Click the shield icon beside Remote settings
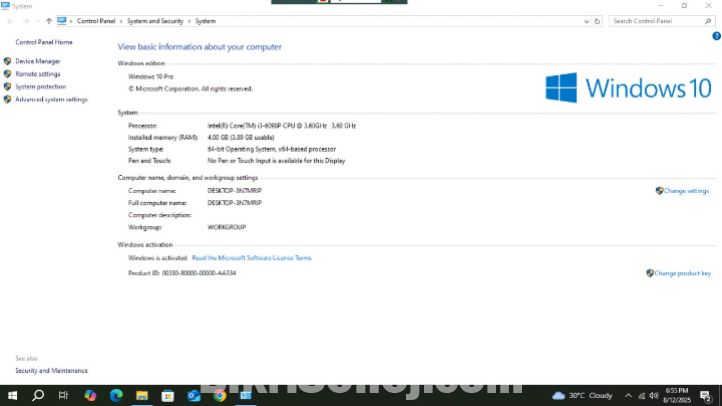722x406 pixels. (7, 74)
